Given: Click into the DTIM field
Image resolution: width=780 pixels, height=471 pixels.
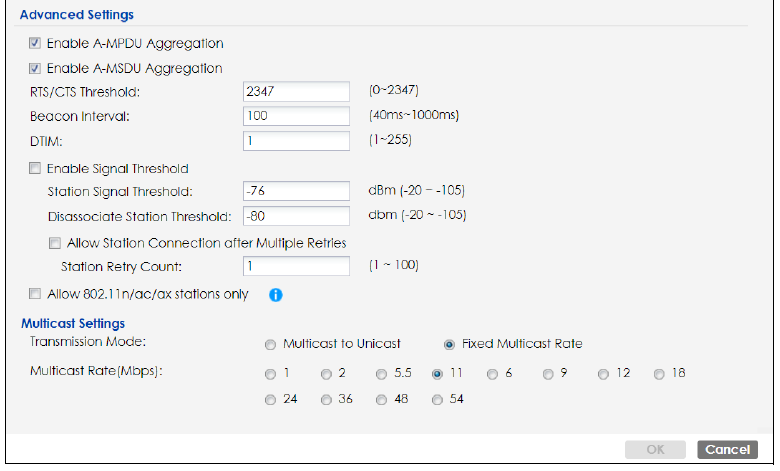Looking at the screenshot, I should pos(295,141).
